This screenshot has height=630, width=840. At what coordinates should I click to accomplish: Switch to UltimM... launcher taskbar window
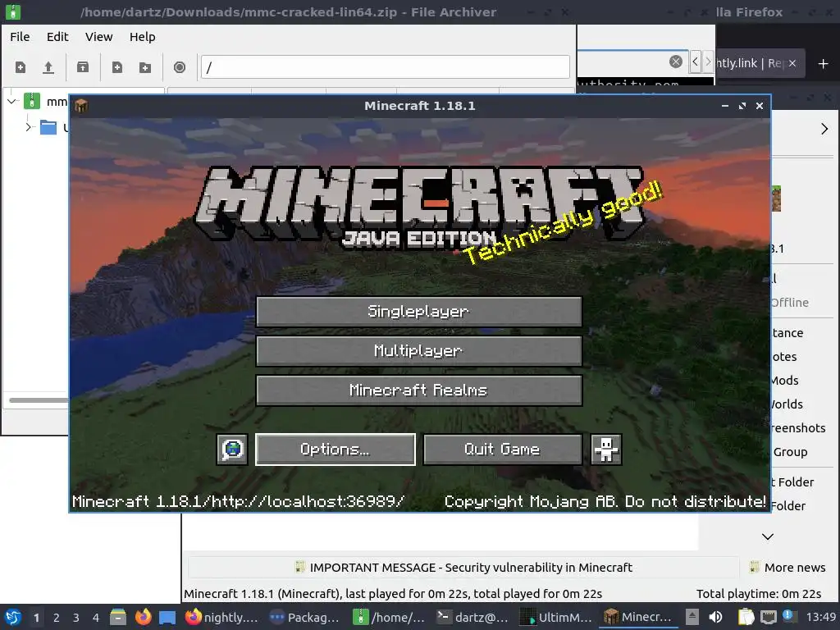click(556, 617)
